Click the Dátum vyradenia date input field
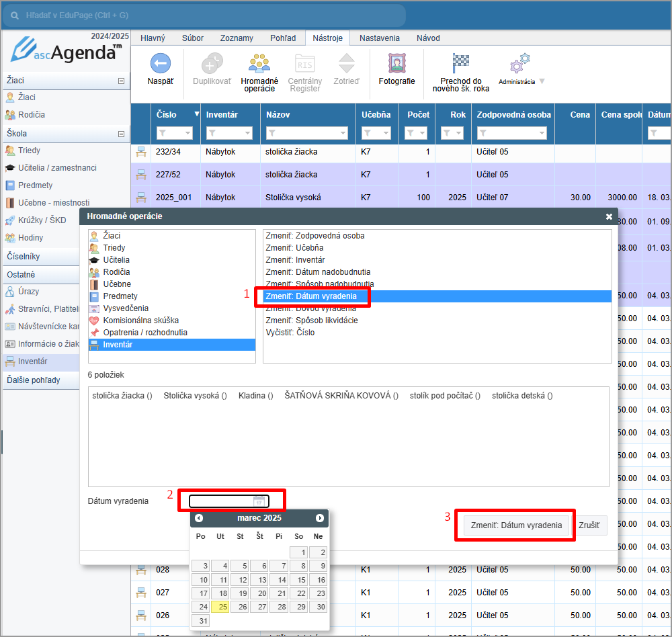This screenshot has width=672, height=637. pyautogui.click(x=229, y=501)
